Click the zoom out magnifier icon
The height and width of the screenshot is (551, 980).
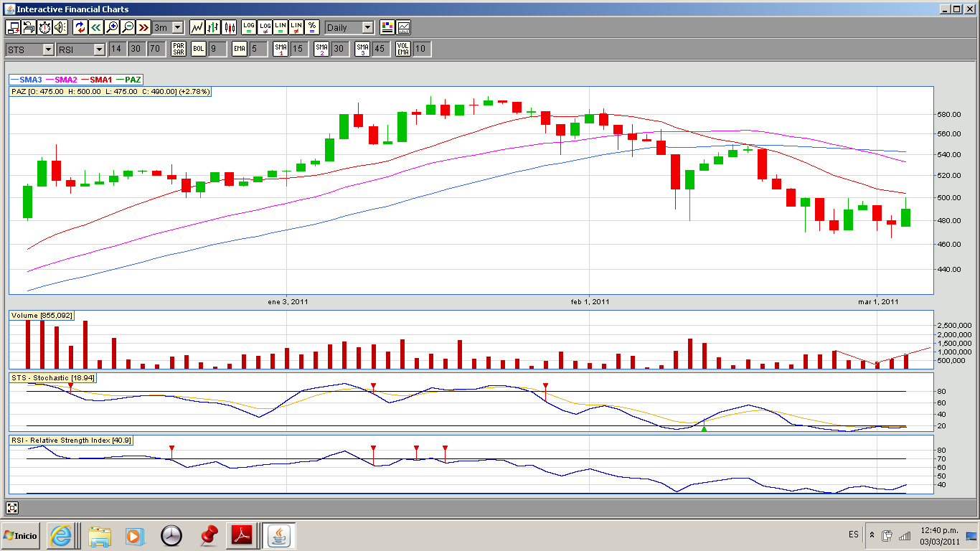[x=128, y=27]
